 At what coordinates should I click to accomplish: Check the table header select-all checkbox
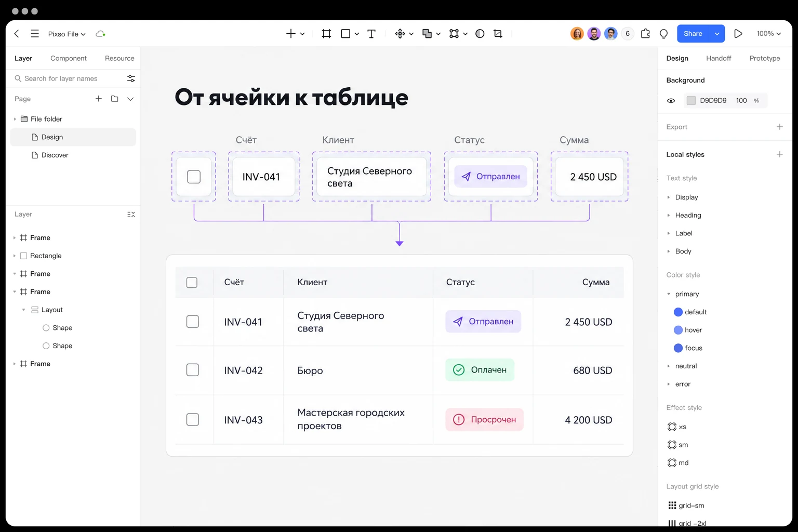point(192,282)
